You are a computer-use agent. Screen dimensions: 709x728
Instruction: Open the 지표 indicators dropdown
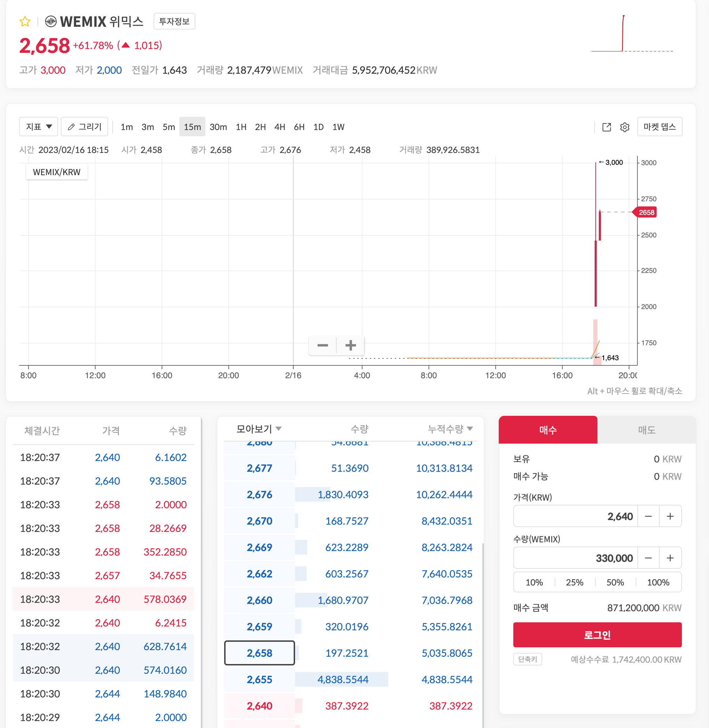click(39, 127)
